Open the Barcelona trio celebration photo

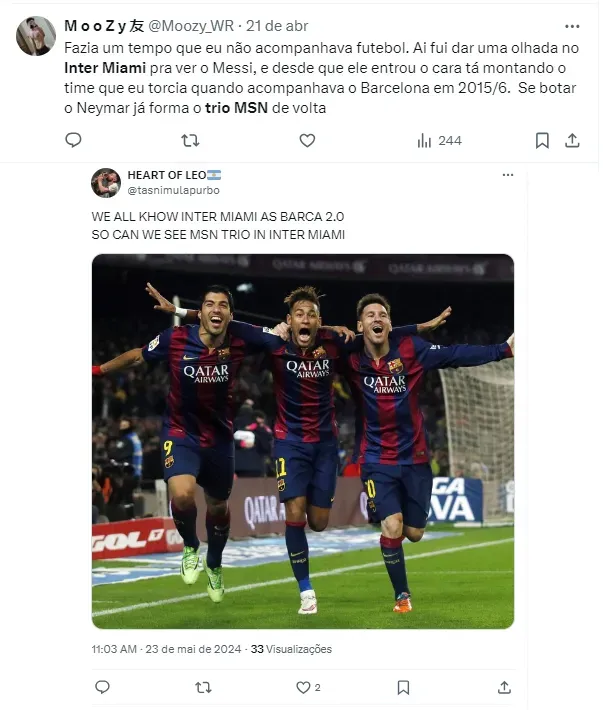click(x=303, y=441)
